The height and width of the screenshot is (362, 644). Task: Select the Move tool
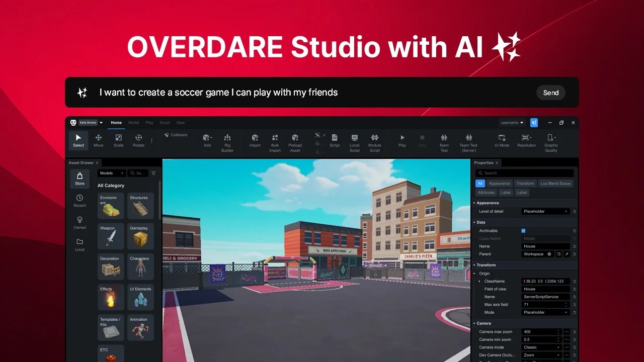click(x=99, y=140)
